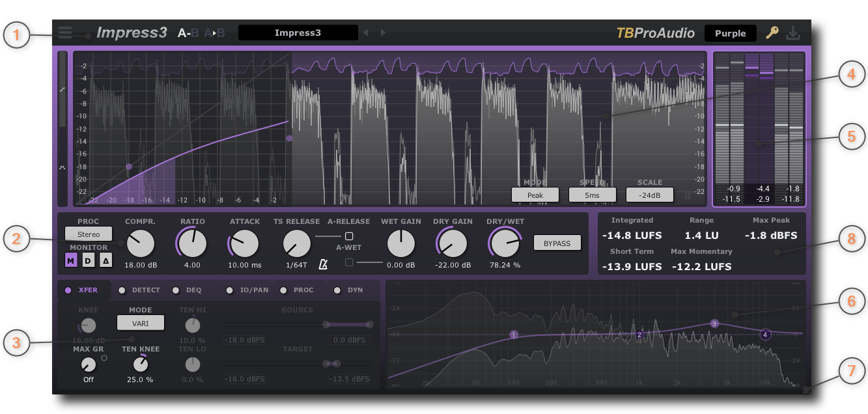Click the BYPASS button

click(557, 242)
